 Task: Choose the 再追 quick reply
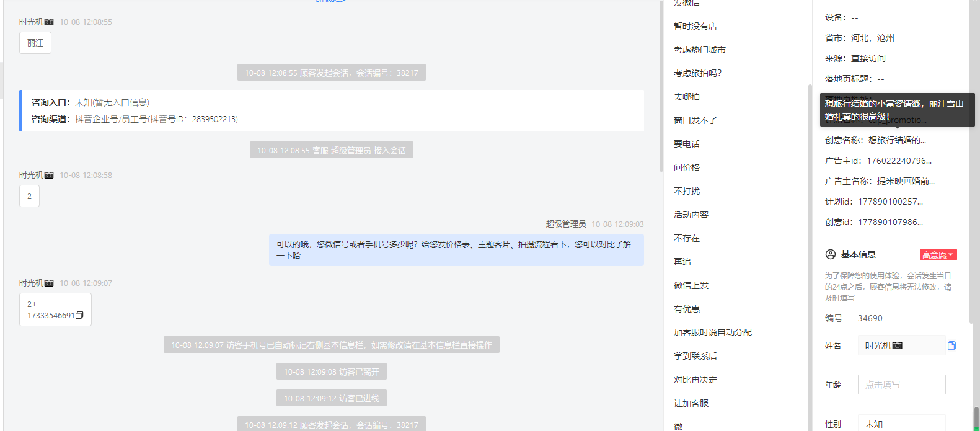pyautogui.click(x=682, y=262)
